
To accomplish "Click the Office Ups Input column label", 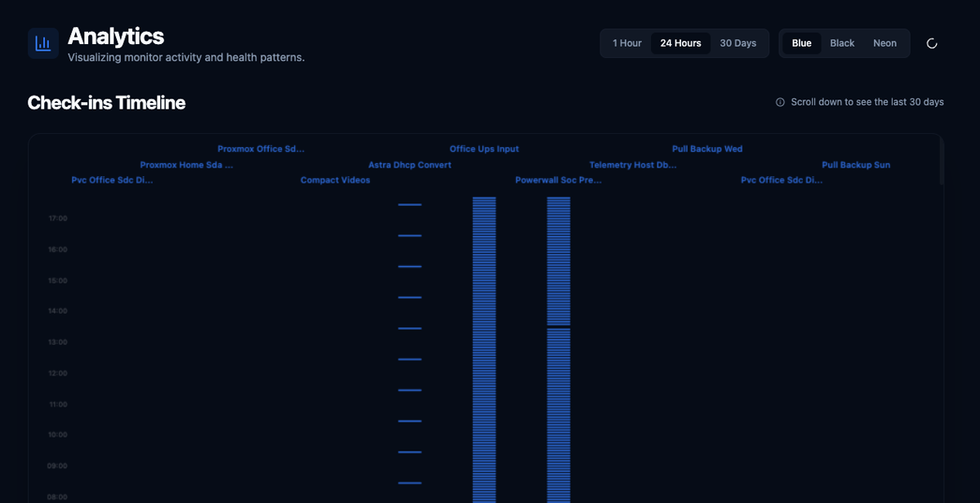I will (x=484, y=149).
